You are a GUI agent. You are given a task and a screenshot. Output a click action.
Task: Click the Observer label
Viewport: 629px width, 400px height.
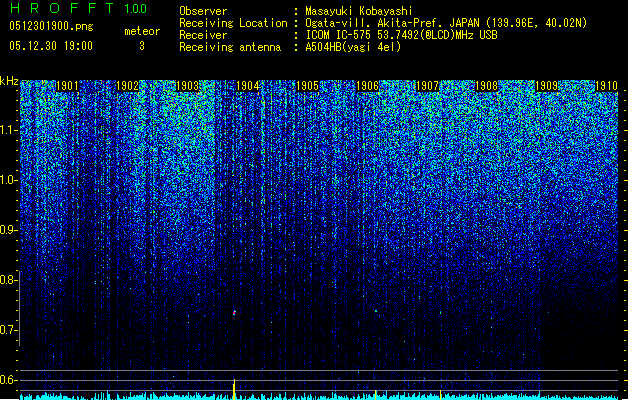coord(203,11)
